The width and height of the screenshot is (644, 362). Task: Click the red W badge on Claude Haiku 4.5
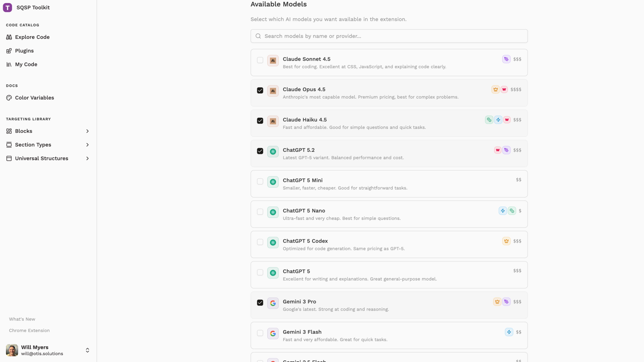point(507,120)
